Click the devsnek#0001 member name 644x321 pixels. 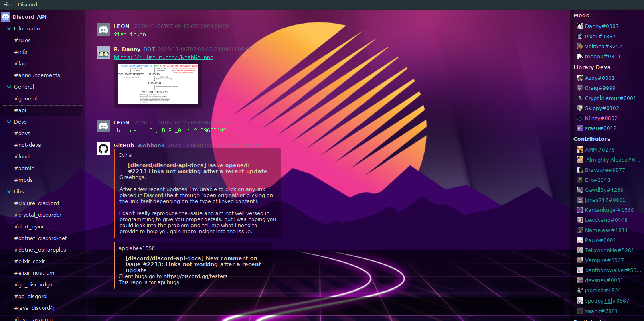tap(604, 280)
